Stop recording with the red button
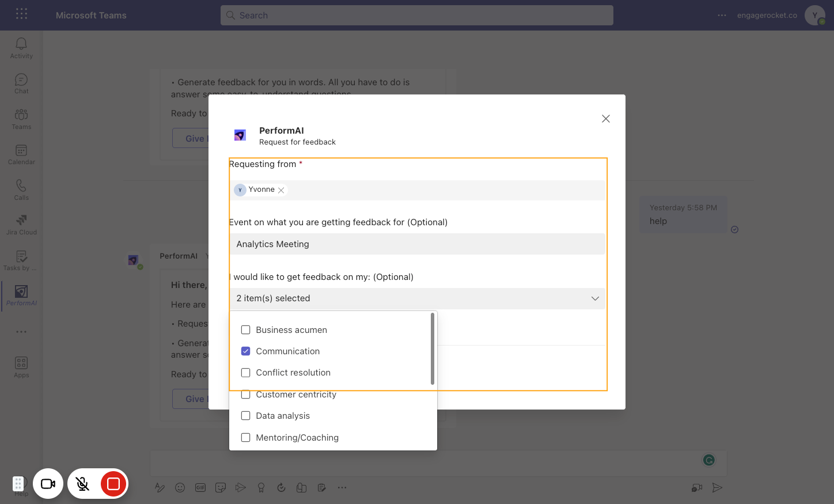The width and height of the screenshot is (834, 504). [113, 484]
